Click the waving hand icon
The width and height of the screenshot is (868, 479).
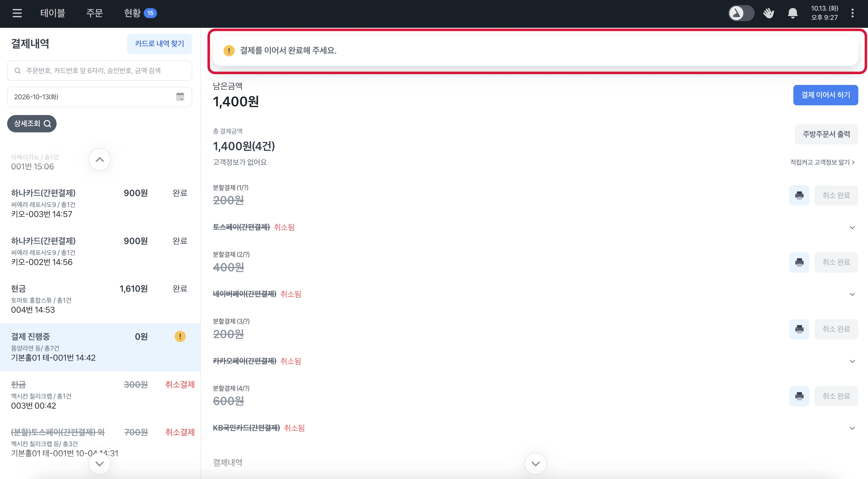pos(769,13)
